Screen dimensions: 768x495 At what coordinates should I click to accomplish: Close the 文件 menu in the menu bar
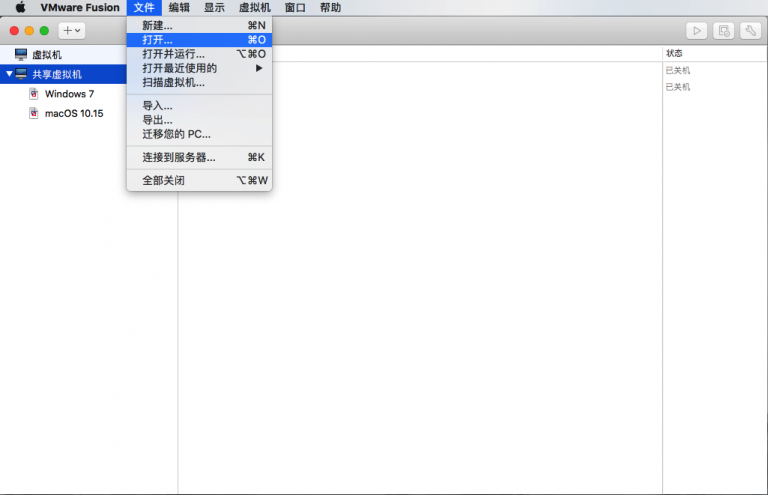144,7
